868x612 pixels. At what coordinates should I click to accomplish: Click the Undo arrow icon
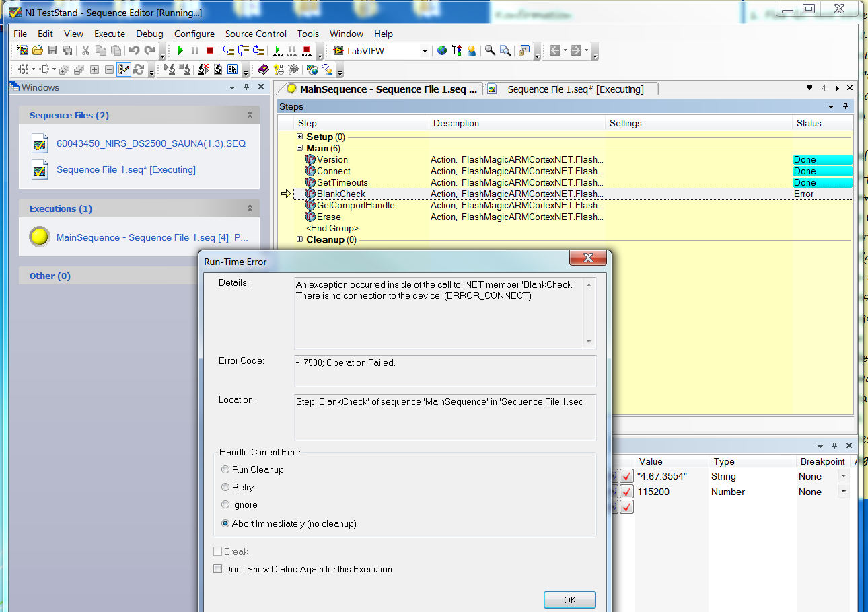tap(134, 50)
